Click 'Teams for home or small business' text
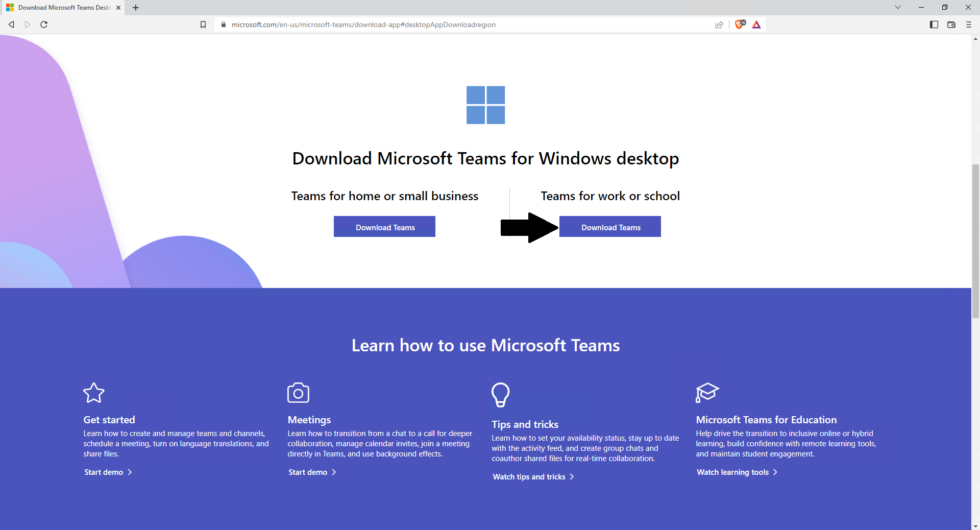The image size is (980, 530). tap(385, 196)
